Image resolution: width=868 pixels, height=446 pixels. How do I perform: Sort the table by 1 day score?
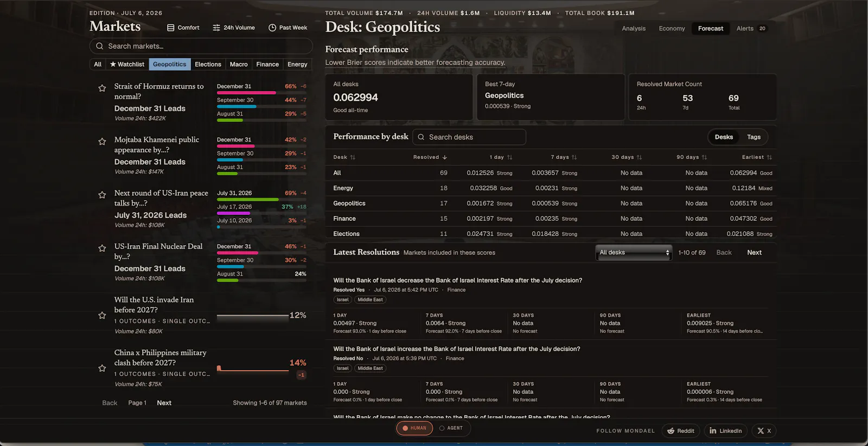click(x=501, y=157)
